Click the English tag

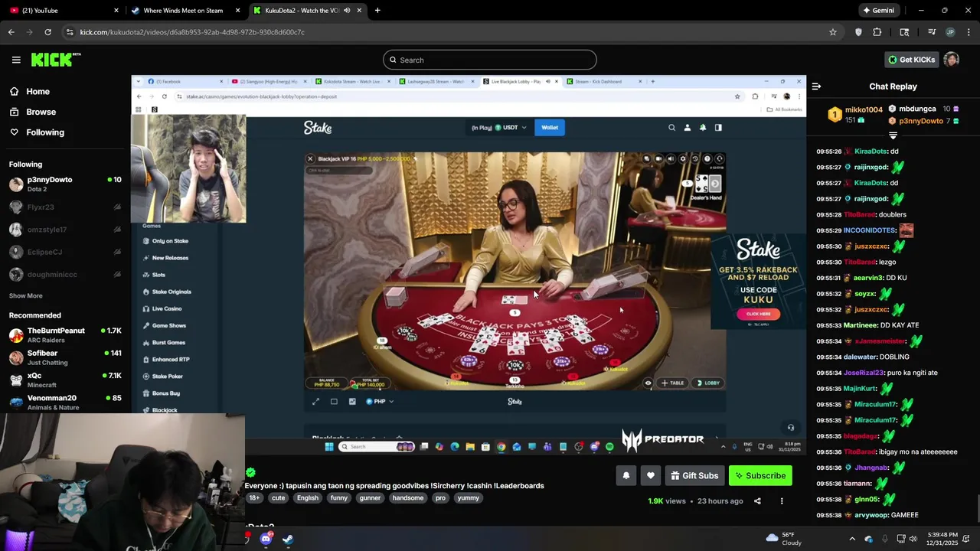pos(307,498)
